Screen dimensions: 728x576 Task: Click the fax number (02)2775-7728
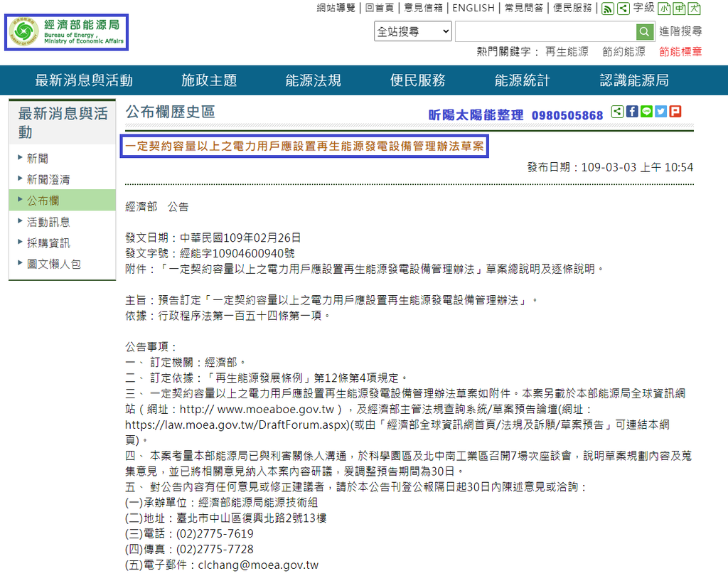click(x=215, y=549)
